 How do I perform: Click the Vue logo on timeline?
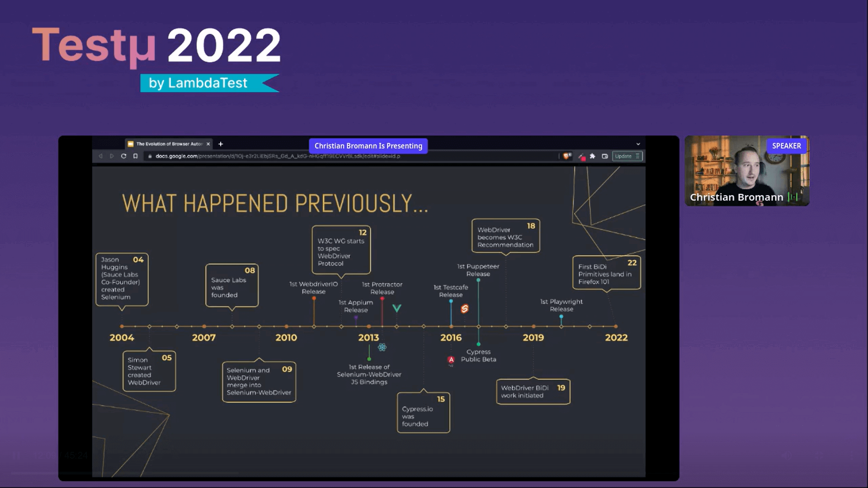[x=396, y=308]
